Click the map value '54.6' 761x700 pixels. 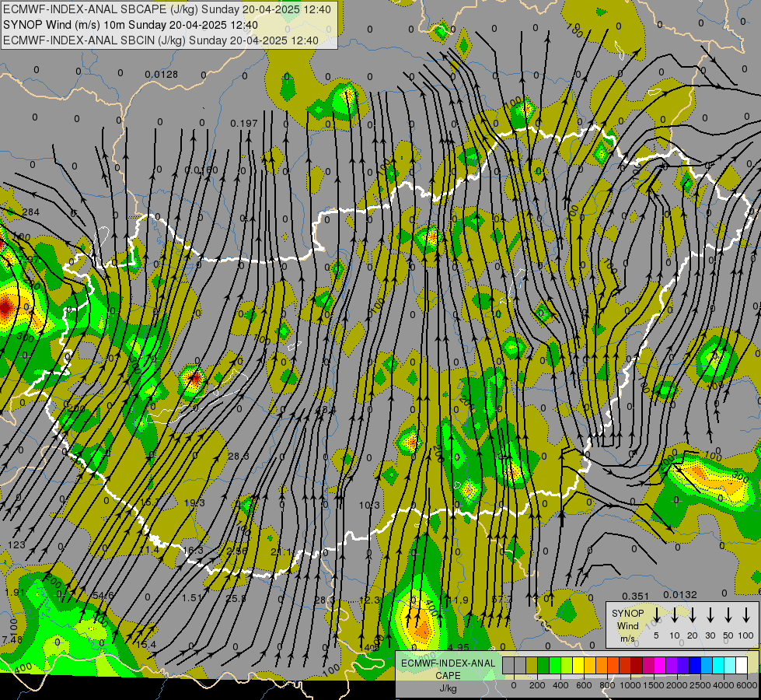tap(103, 596)
